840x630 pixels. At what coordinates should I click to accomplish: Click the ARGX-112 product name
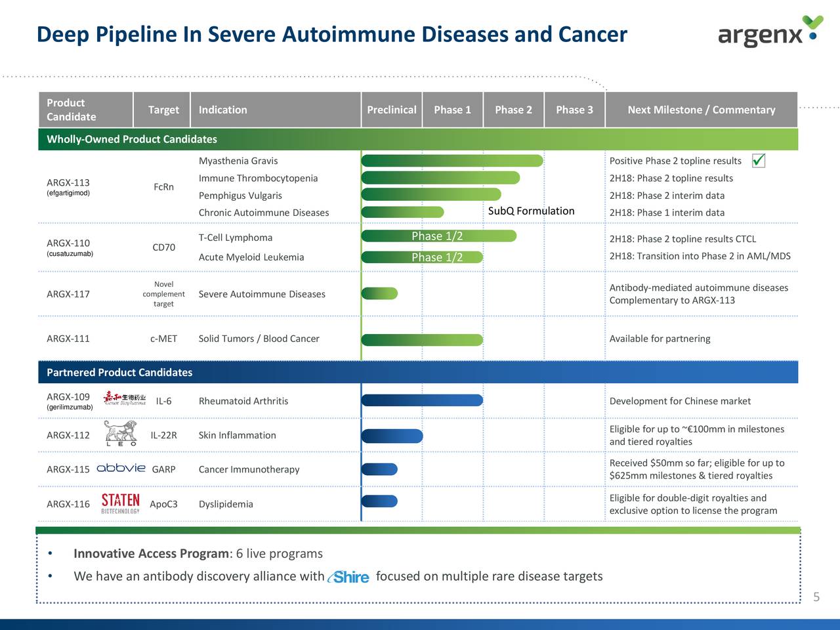(x=68, y=435)
